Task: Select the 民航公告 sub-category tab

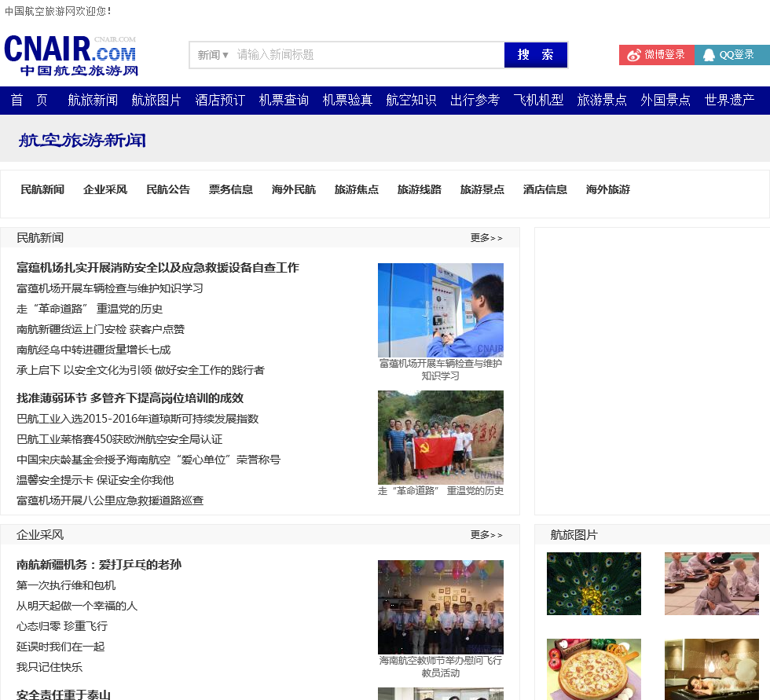Action: point(168,189)
